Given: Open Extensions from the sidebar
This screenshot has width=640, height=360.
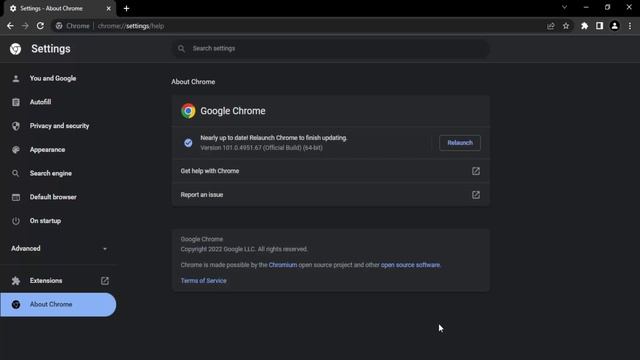Looking at the screenshot, I should coord(58,280).
